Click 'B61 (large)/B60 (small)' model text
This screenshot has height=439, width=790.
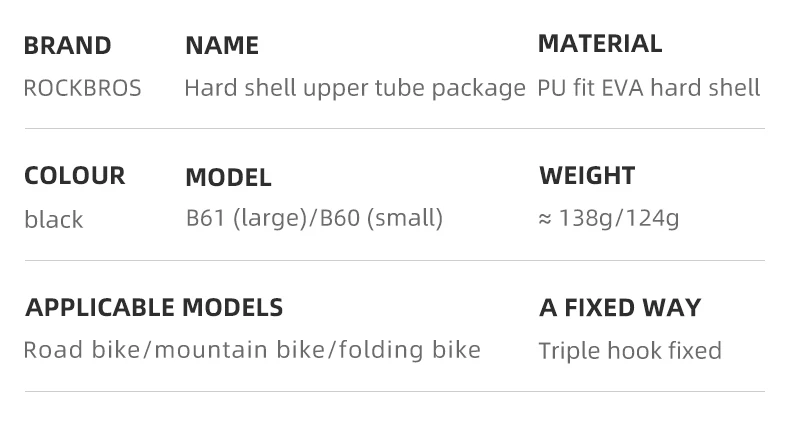click(314, 218)
